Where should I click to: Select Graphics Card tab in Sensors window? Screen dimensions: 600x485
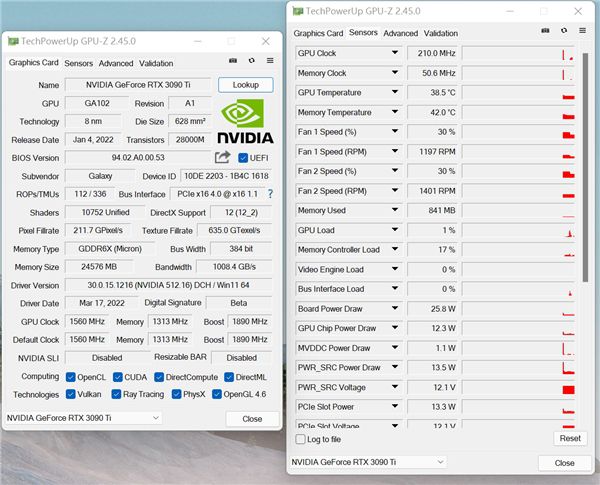tap(318, 33)
